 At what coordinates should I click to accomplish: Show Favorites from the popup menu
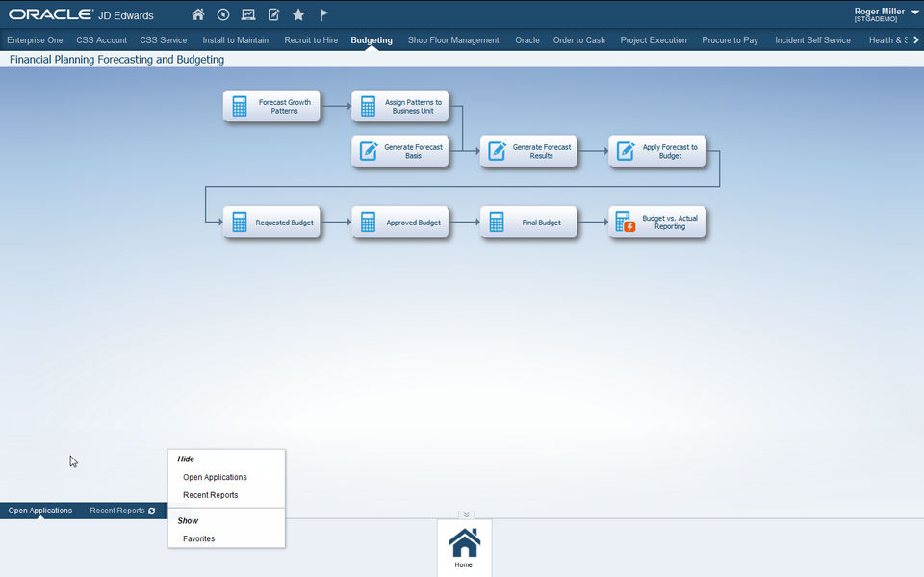tap(199, 538)
